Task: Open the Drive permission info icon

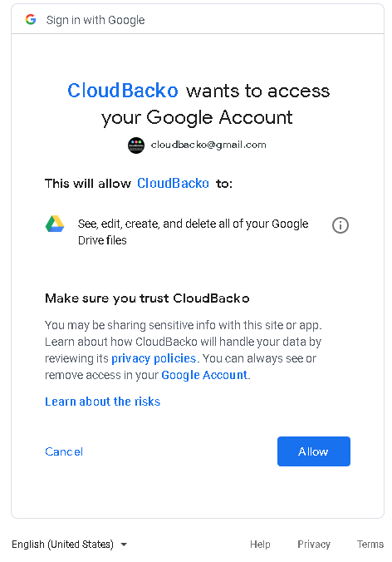Action: pyautogui.click(x=340, y=225)
